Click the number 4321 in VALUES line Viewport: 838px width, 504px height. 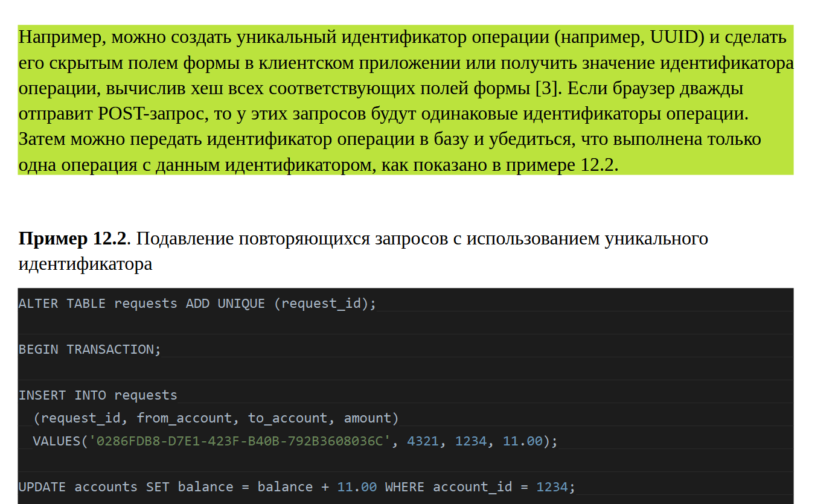pos(423,441)
